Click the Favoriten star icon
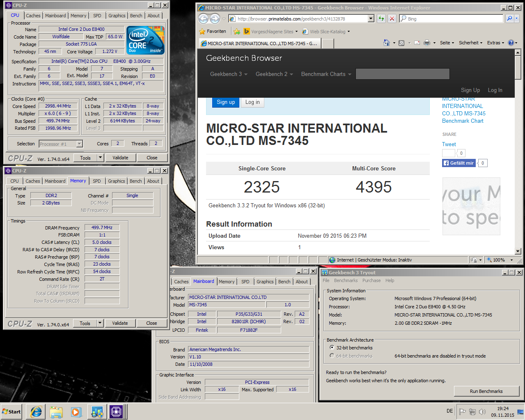Viewport: 525px width, 420px height. (x=202, y=31)
